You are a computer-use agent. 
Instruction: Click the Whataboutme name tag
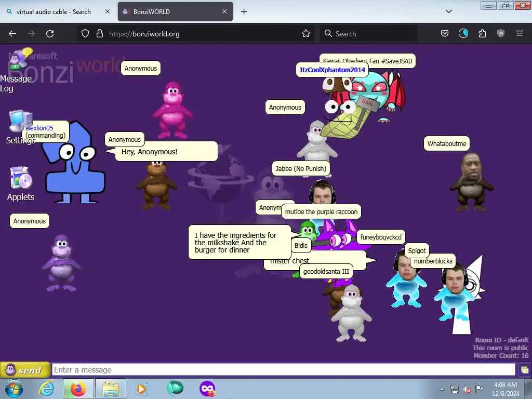tap(447, 143)
